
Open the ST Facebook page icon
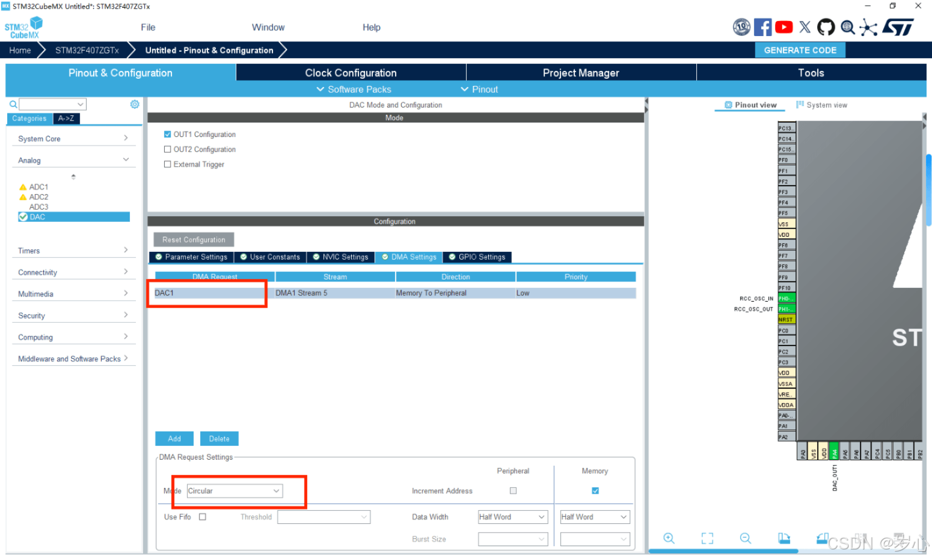763,27
